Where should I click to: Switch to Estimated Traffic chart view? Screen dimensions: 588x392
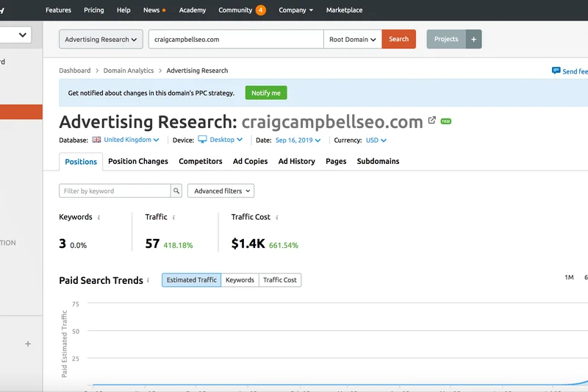pyautogui.click(x=192, y=279)
